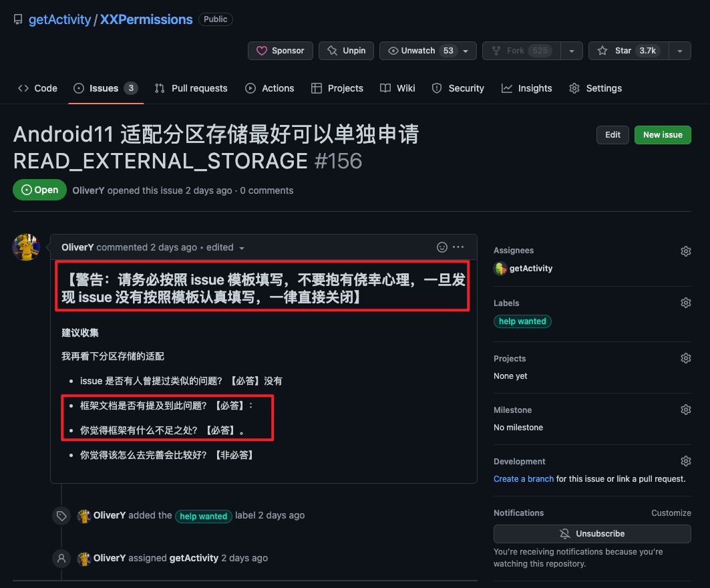Open the Milestone gear settings
710x588 pixels.
(685, 410)
